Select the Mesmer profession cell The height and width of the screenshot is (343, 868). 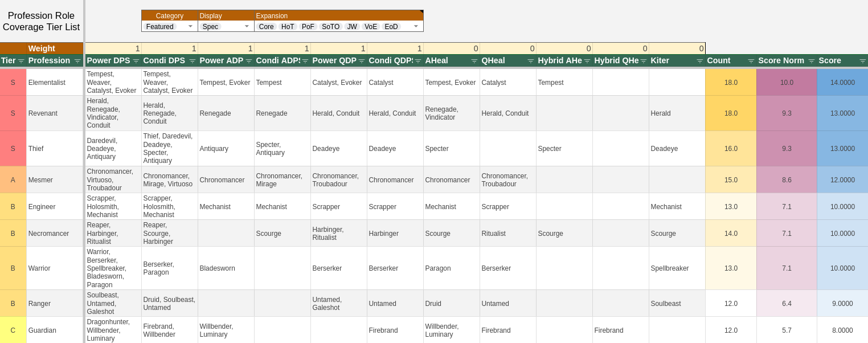55,180
